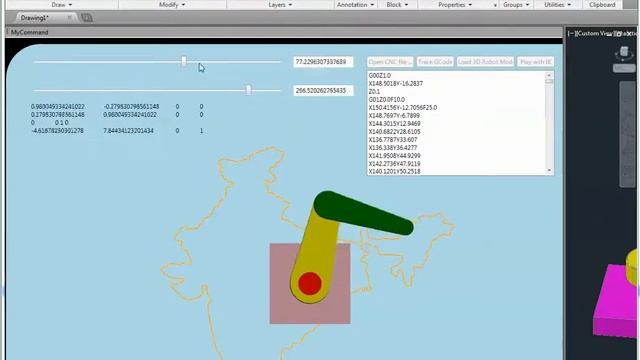Click the red joint circle of the robot
Screen dimensions: 640x360
click(x=310, y=283)
